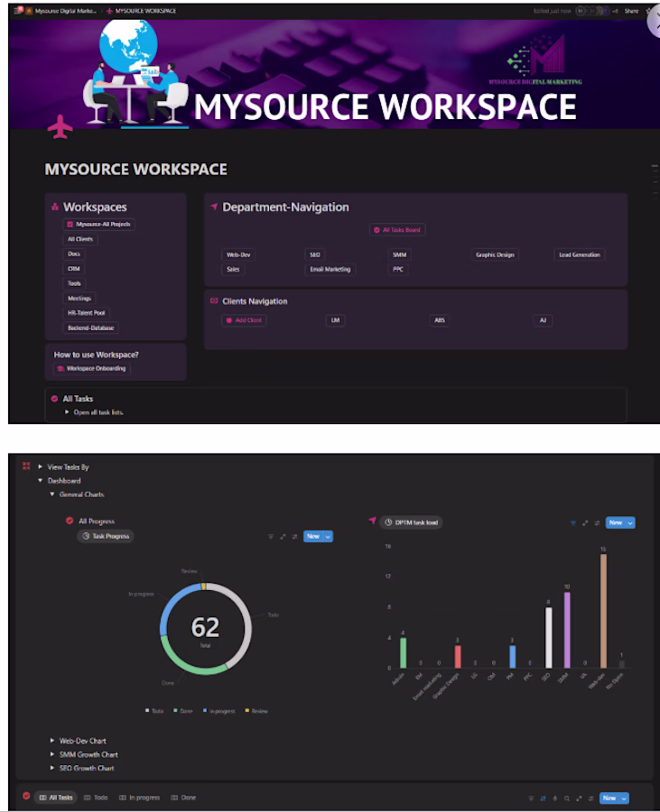The width and height of the screenshot is (660, 812).
Task: Click the pink airplane page icon below banner
Action: coord(60,126)
